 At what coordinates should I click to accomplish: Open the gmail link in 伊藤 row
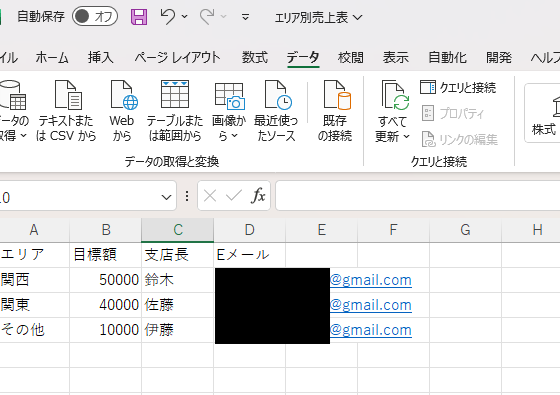[x=371, y=330]
